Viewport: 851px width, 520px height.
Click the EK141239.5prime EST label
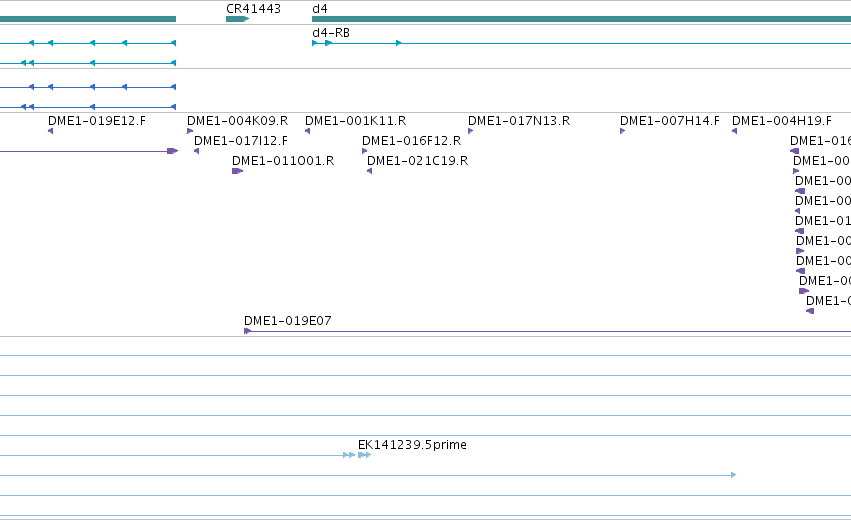pos(412,445)
